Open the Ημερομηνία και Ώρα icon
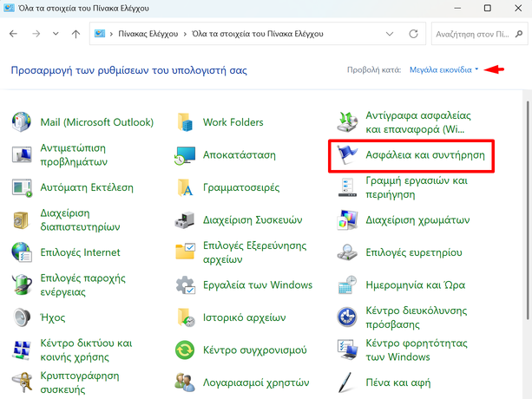 (x=347, y=285)
